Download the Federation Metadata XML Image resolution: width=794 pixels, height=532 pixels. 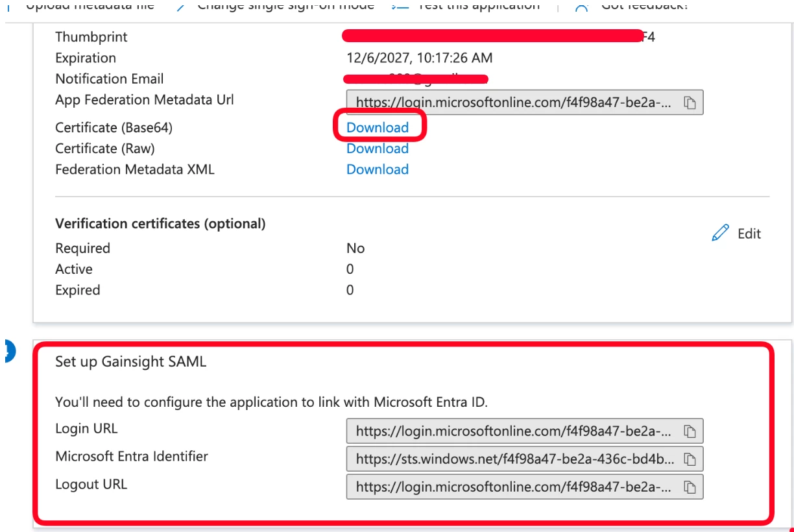coord(378,169)
